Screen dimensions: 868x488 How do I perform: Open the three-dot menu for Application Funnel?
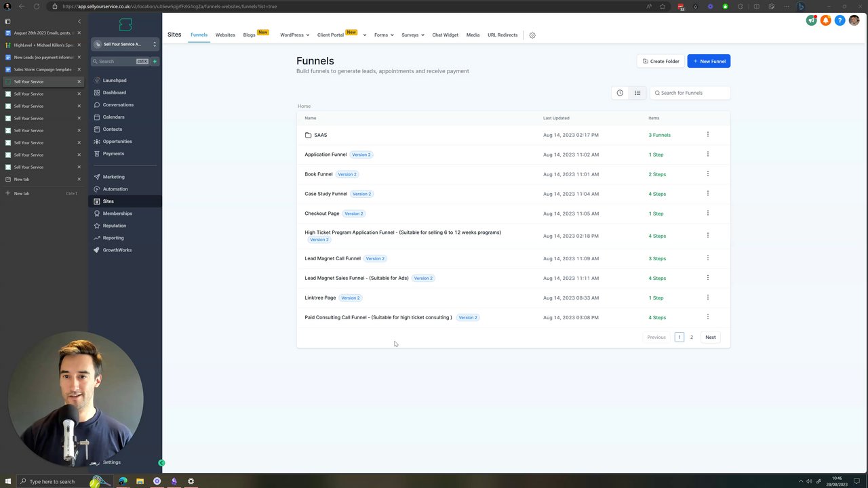click(x=708, y=155)
